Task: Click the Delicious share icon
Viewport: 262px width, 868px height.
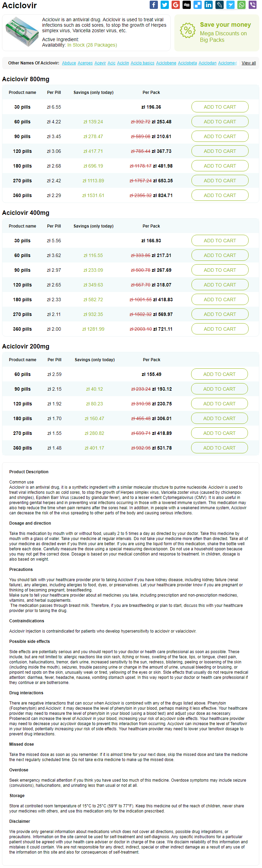Action: [198, 5]
